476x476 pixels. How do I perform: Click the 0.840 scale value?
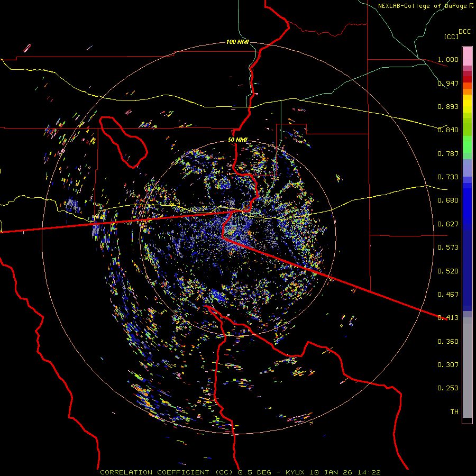click(448, 130)
